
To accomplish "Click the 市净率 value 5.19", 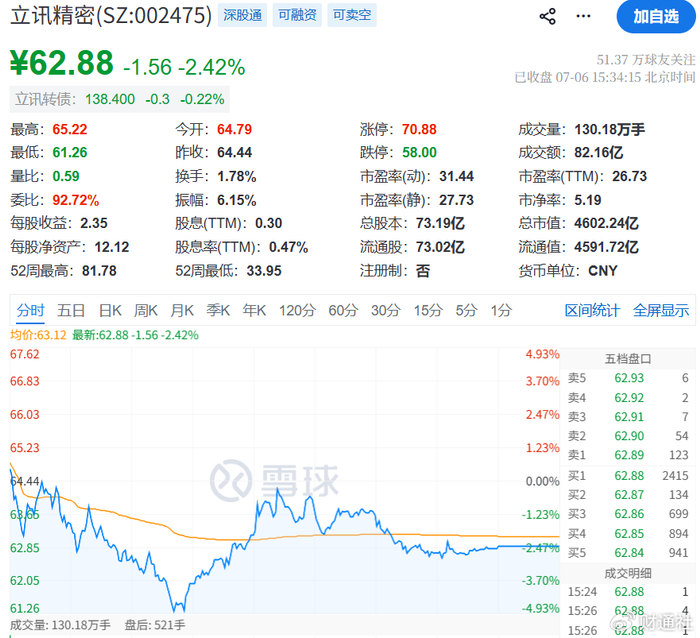I will pos(588,200).
